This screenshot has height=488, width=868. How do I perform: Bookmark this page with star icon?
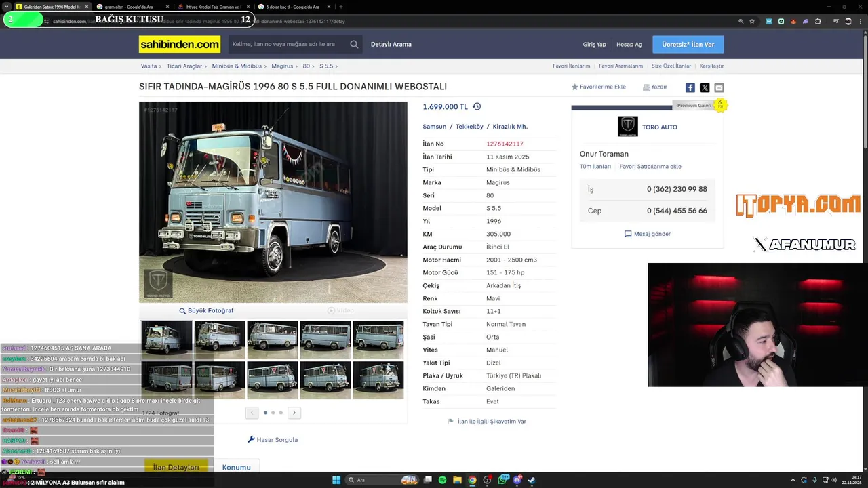tap(752, 21)
